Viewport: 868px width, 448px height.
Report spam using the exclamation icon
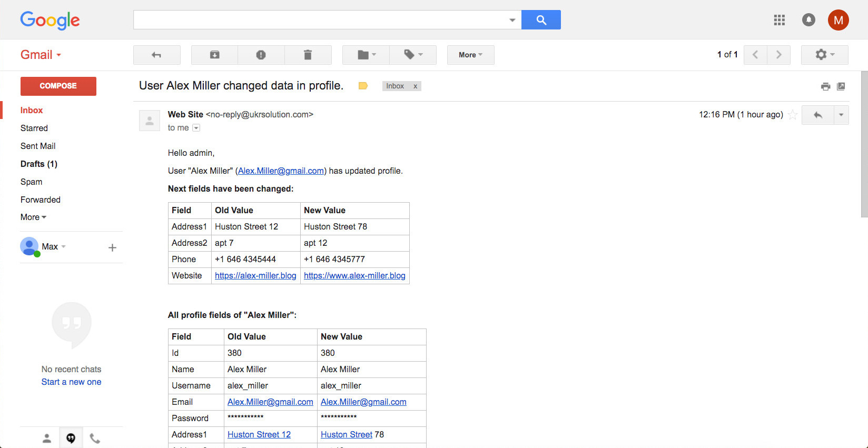pos(261,55)
